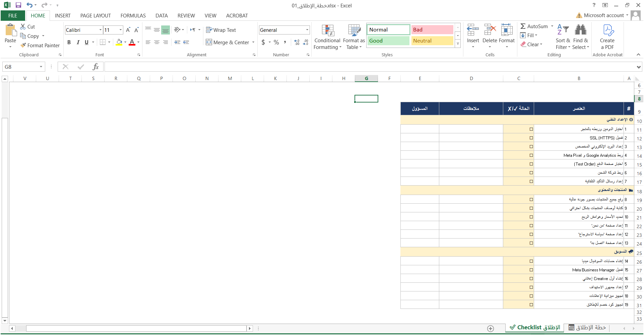Click the Paste clipboard icon

10,30
